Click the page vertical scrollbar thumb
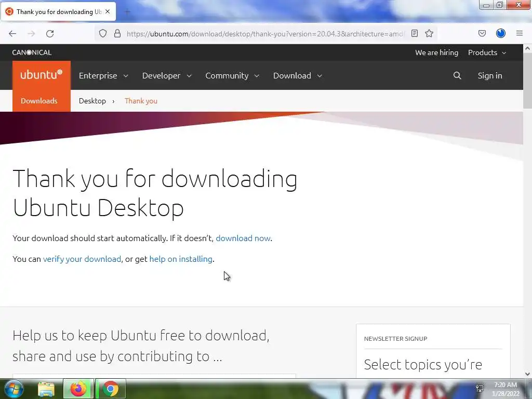532x399 pixels. pyautogui.click(x=527, y=81)
